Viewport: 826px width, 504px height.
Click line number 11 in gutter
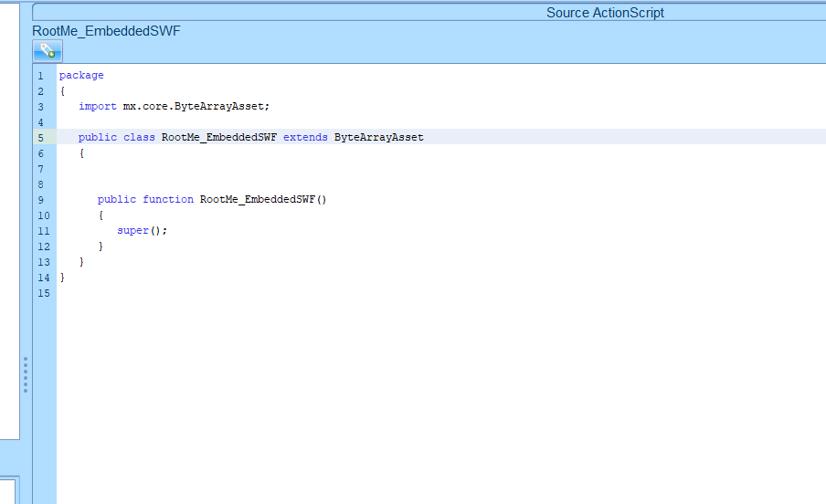[44, 231]
